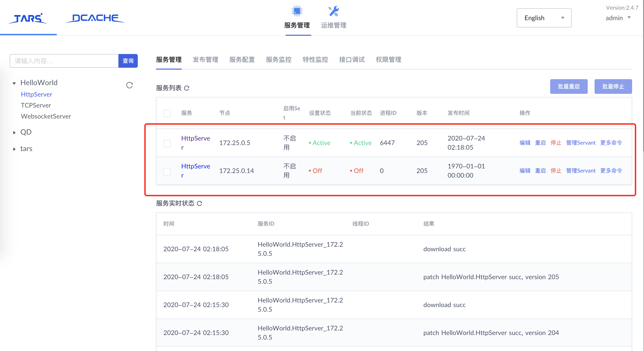
Task: Refresh the 服务列表 service list
Action: pyautogui.click(x=187, y=88)
